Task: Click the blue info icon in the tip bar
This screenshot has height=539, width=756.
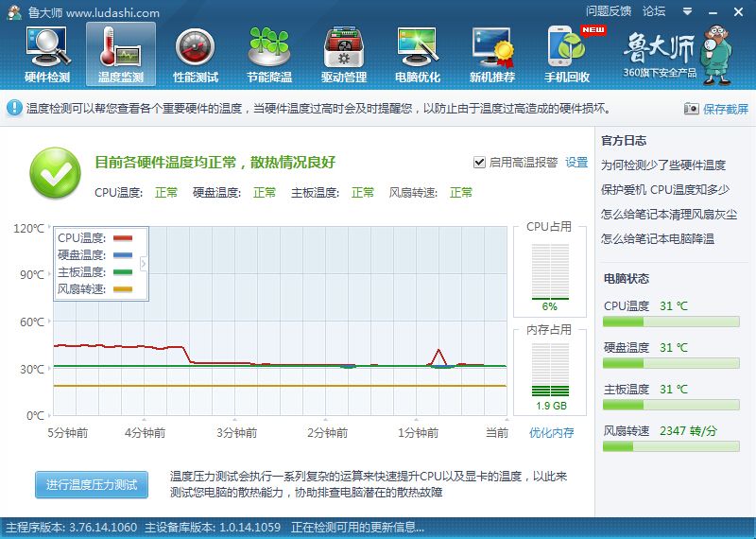Action: point(14,108)
